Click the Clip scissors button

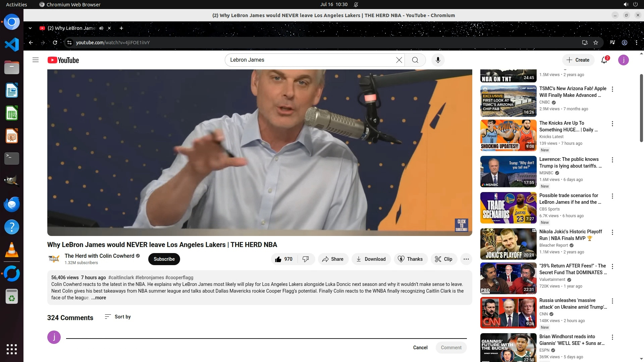pyautogui.click(x=443, y=259)
